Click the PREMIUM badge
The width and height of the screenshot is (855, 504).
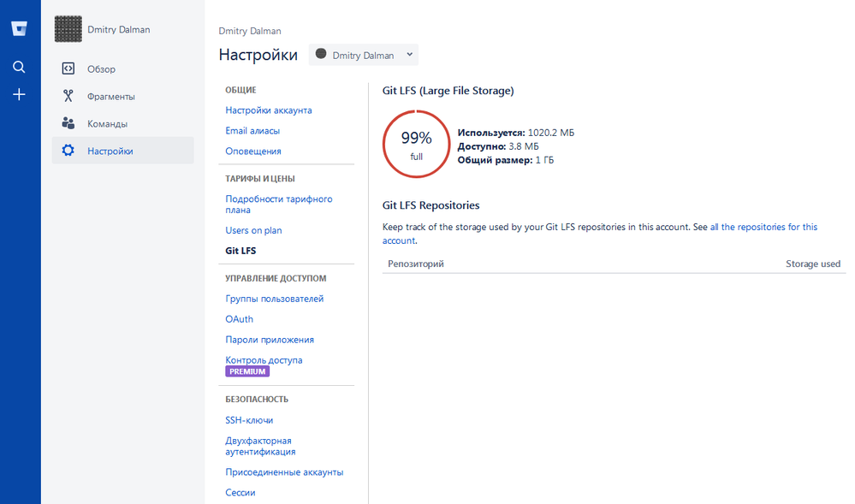tap(247, 371)
